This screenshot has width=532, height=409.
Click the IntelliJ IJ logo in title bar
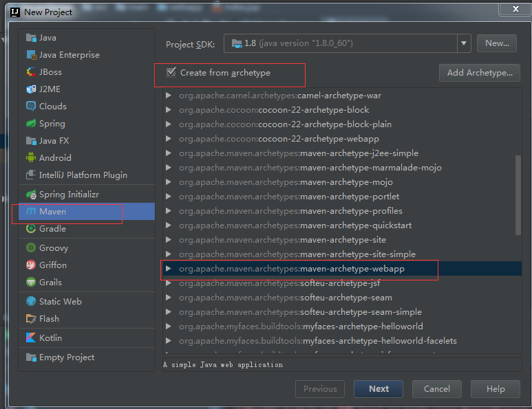15,12
